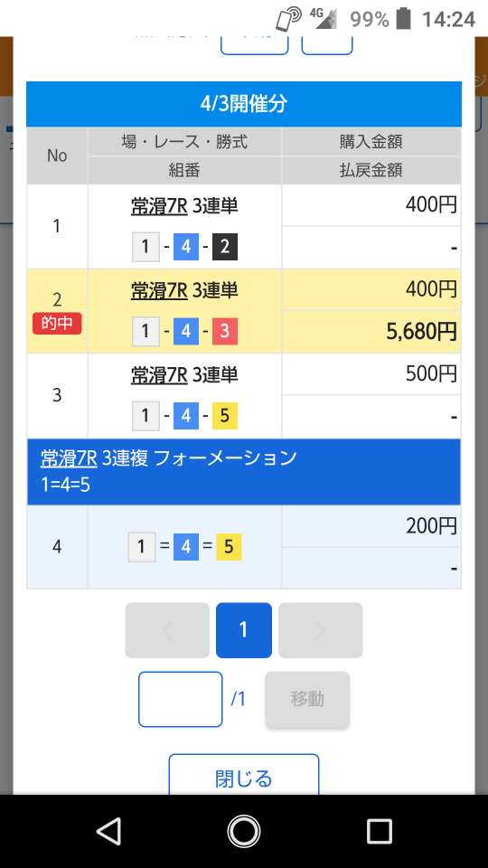Open 常滑7R link in winning row 2

tap(159, 290)
